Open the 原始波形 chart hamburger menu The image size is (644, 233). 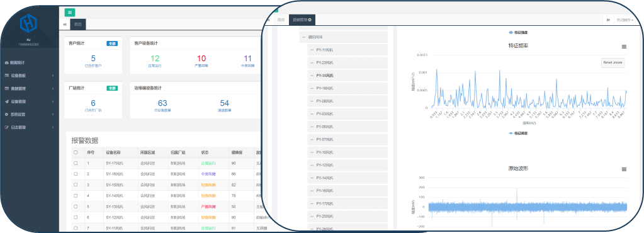[x=624, y=169]
